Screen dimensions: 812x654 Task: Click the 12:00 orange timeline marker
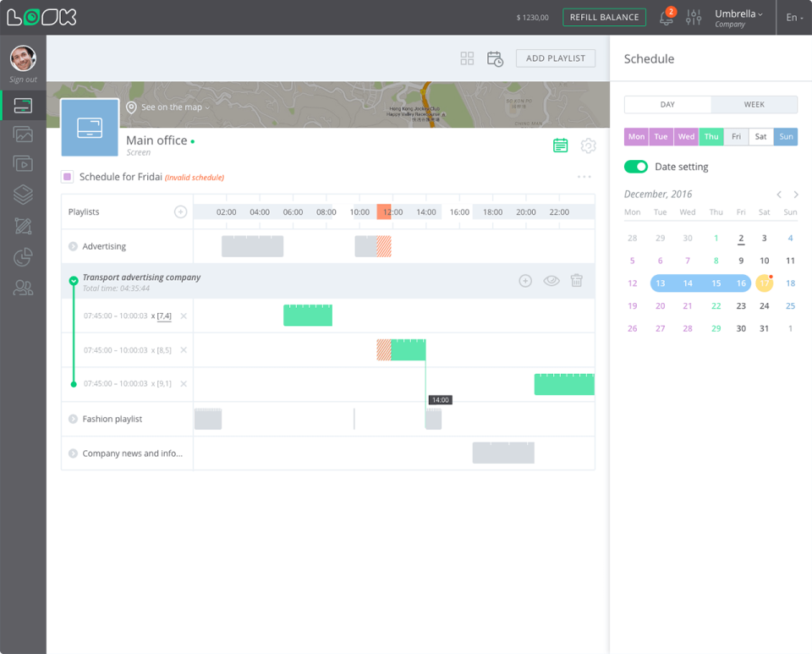(x=384, y=212)
